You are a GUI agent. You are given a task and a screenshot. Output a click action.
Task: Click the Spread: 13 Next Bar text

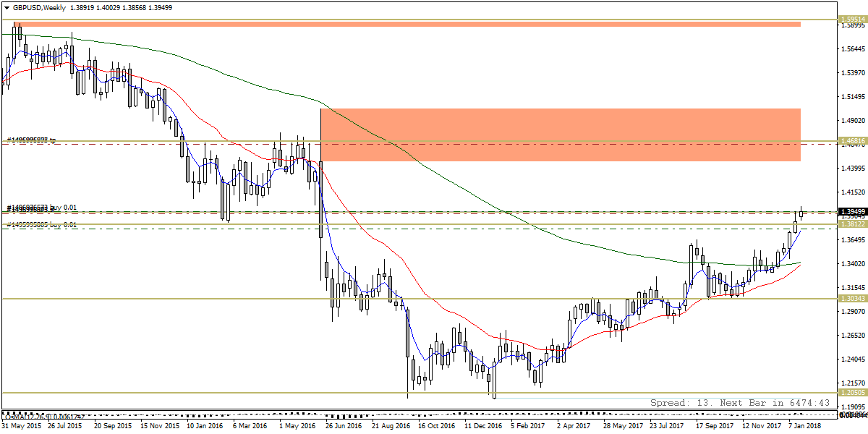pyautogui.click(x=739, y=402)
